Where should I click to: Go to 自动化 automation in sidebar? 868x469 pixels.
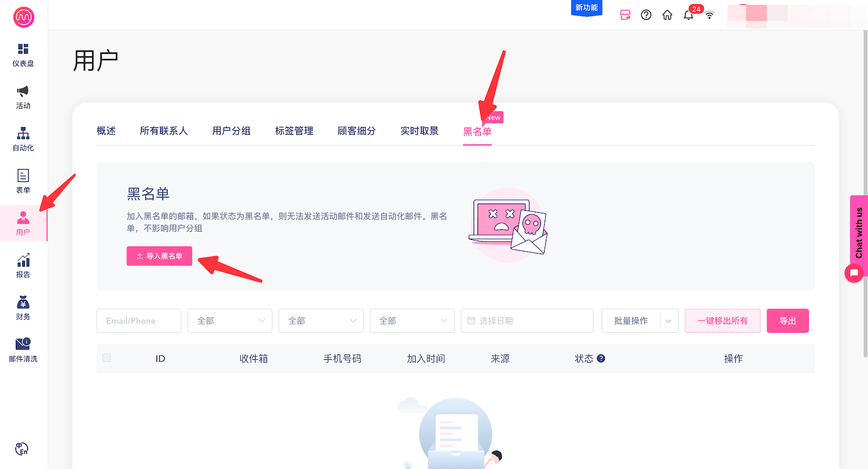pyautogui.click(x=23, y=139)
